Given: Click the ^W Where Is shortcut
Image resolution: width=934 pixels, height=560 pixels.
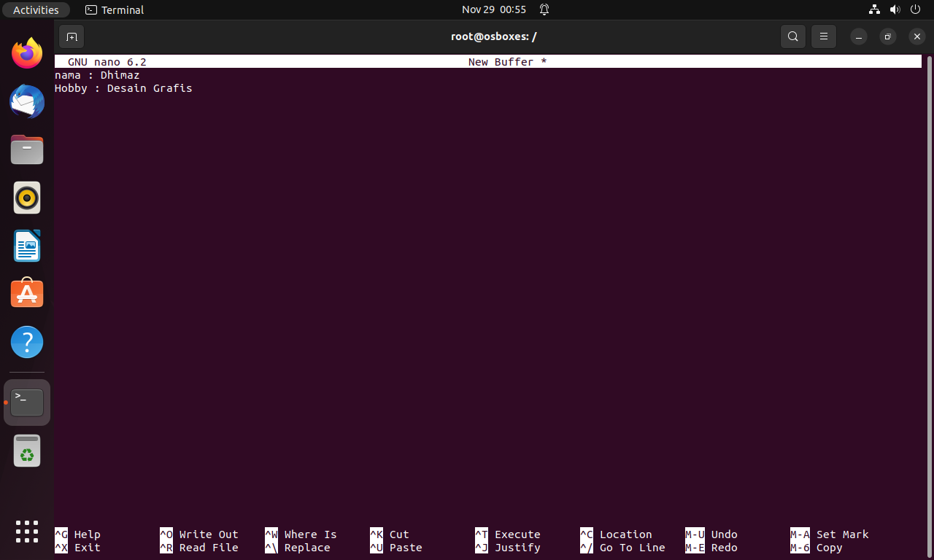Looking at the screenshot, I should [x=301, y=534].
